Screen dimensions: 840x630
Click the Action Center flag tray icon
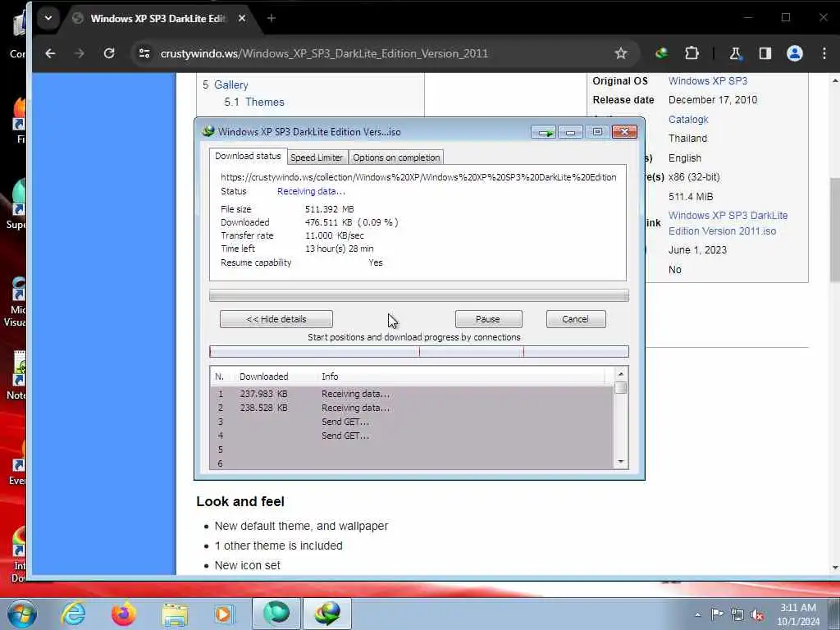tap(717, 614)
